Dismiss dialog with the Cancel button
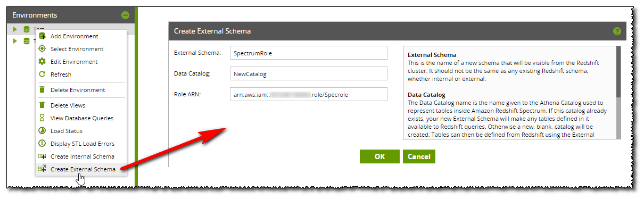The height and width of the screenshot is (198, 644). (x=419, y=156)
